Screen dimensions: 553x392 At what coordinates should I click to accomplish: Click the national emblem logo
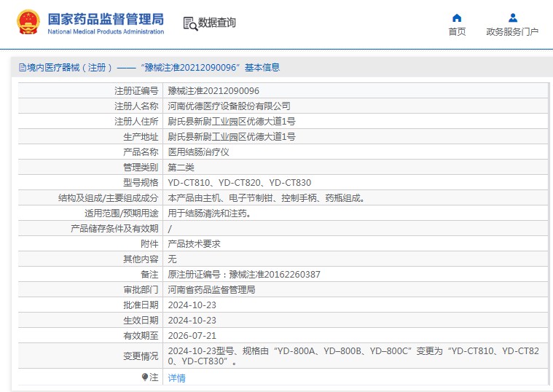(28, 23)
